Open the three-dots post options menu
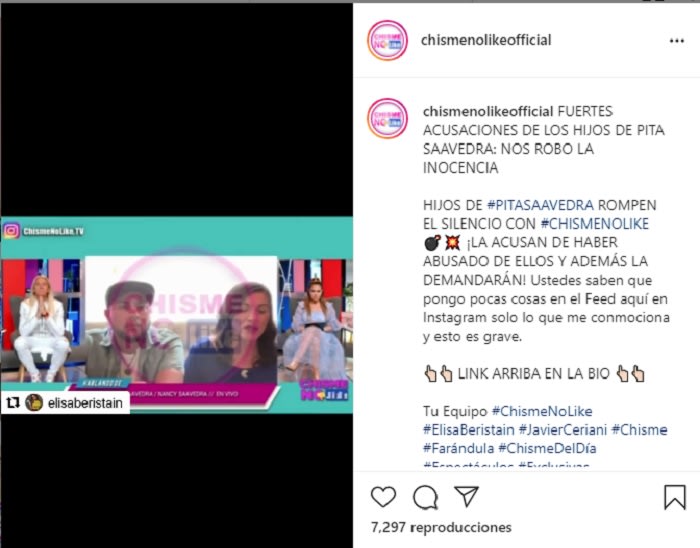Screen dimensions: 700x548 point(677,41)
